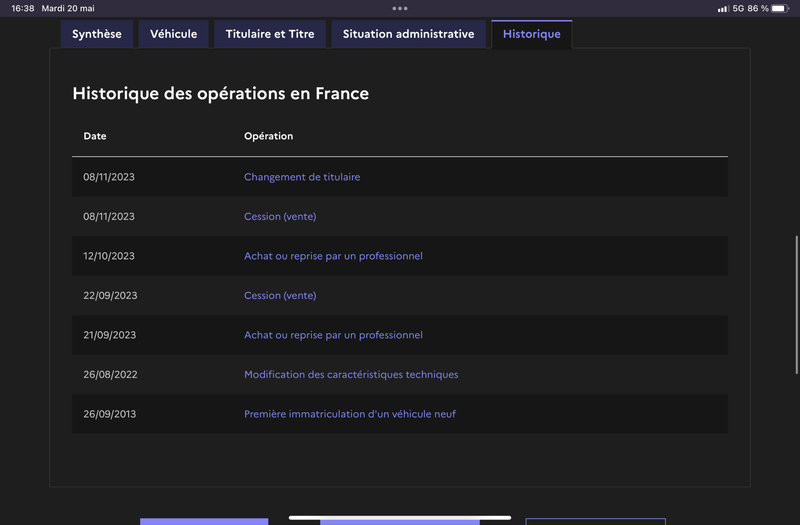The image size is (800, 525).
Task: Open the Véhicule tab
Action: pyautogui.click(x=173, y=34)
